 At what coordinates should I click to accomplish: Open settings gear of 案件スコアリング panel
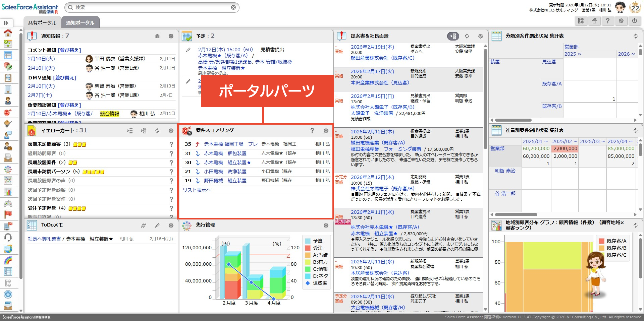[x=326, y=131]
